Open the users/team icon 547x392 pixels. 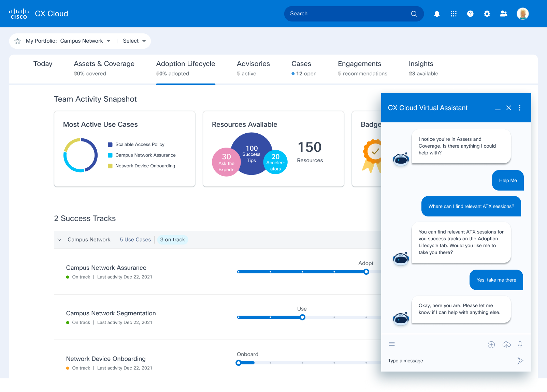click(x=504, y=14)
